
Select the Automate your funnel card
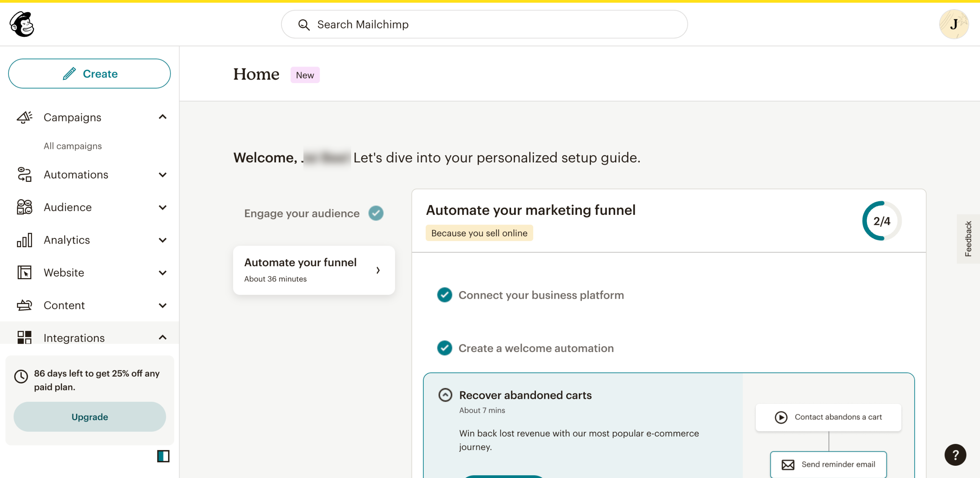coord(314,270)
